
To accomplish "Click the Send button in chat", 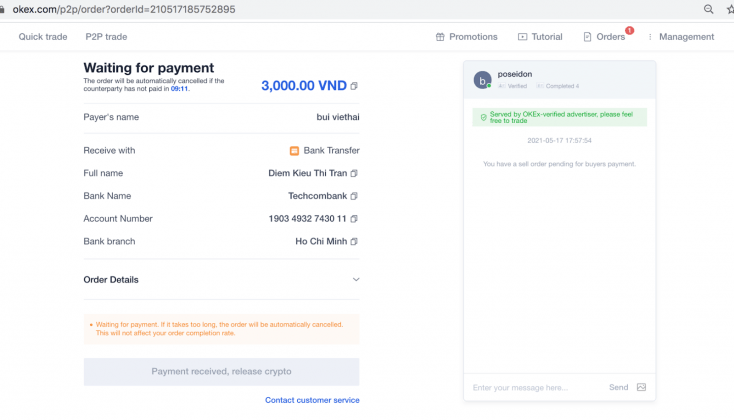I will tap(618, 387).
